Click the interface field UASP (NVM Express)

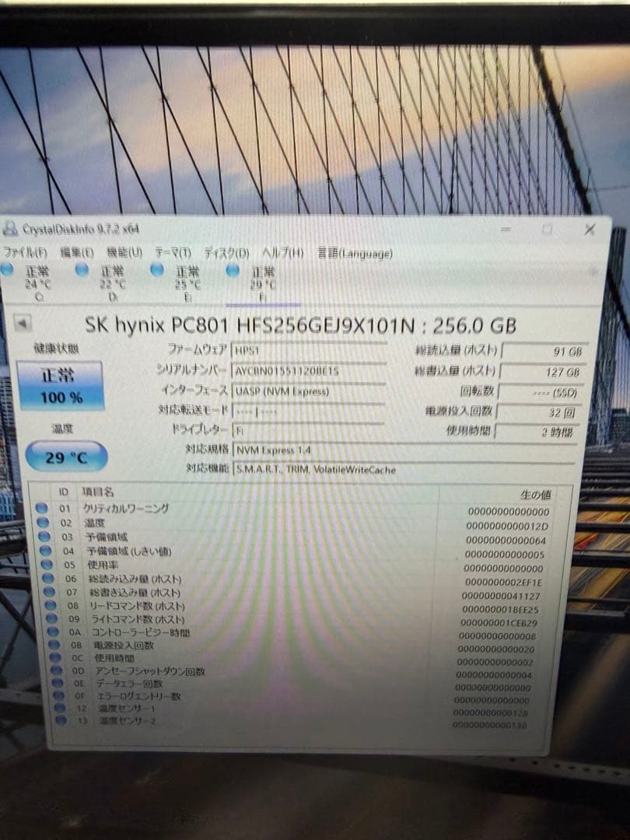309,390
